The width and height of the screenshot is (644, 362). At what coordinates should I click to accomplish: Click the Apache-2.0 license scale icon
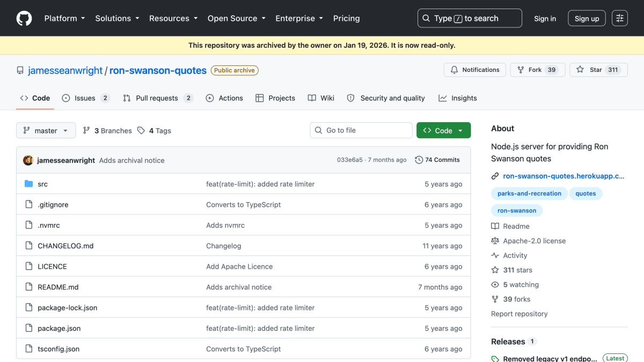(x=495, y=241)
